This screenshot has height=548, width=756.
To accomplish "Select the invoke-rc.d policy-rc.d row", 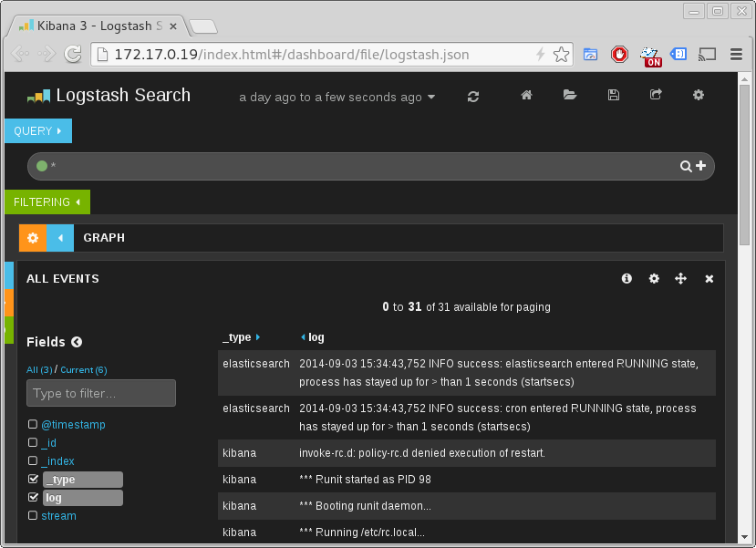I will [467, 452].
